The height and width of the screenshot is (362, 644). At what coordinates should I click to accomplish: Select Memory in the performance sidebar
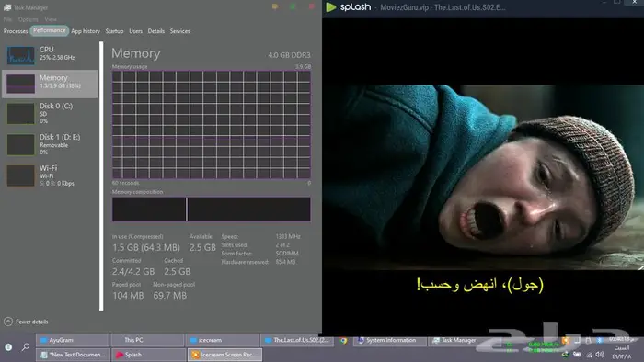coord(50,84)
